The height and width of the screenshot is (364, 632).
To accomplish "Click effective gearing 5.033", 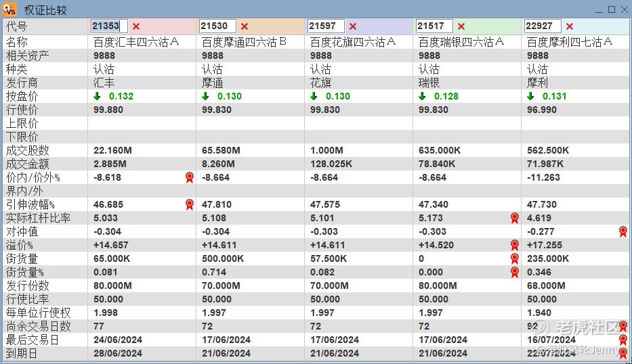I will click(106, 219).
